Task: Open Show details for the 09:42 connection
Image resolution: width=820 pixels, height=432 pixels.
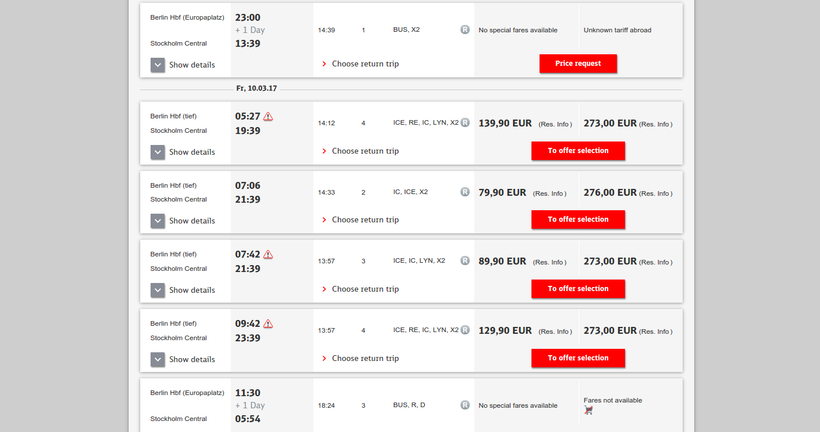Action: click(x=158, y=359)
